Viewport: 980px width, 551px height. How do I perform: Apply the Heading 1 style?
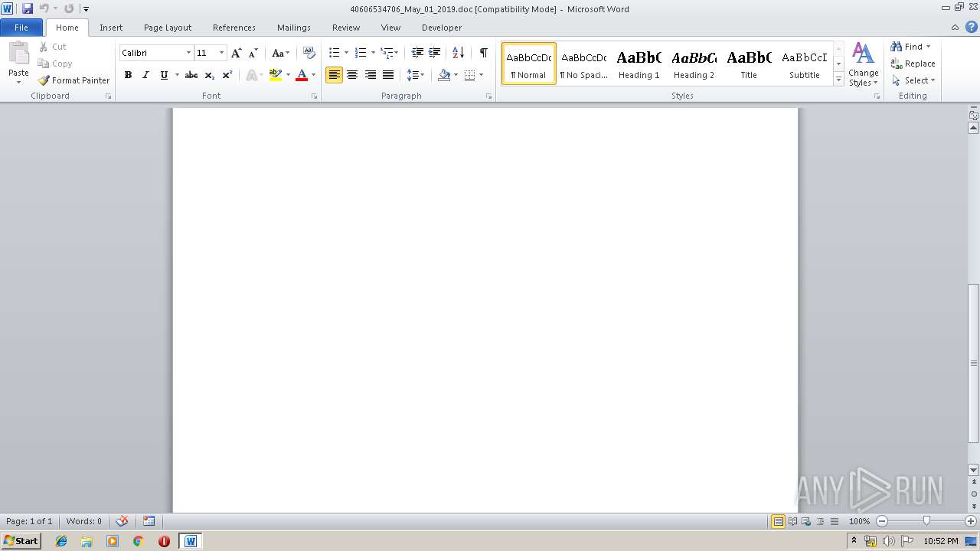pyautogui.click(x=639, y=64)
